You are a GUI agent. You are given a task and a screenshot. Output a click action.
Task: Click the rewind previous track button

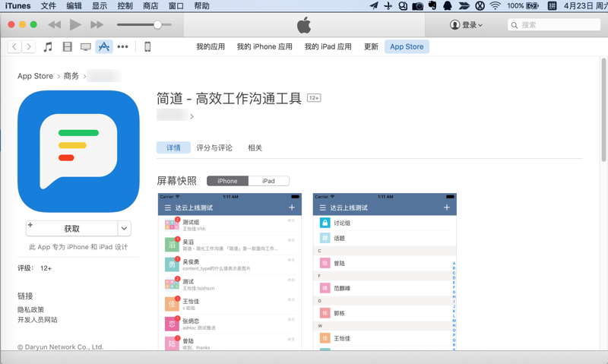pyautogui.click(x=54, y=25)
